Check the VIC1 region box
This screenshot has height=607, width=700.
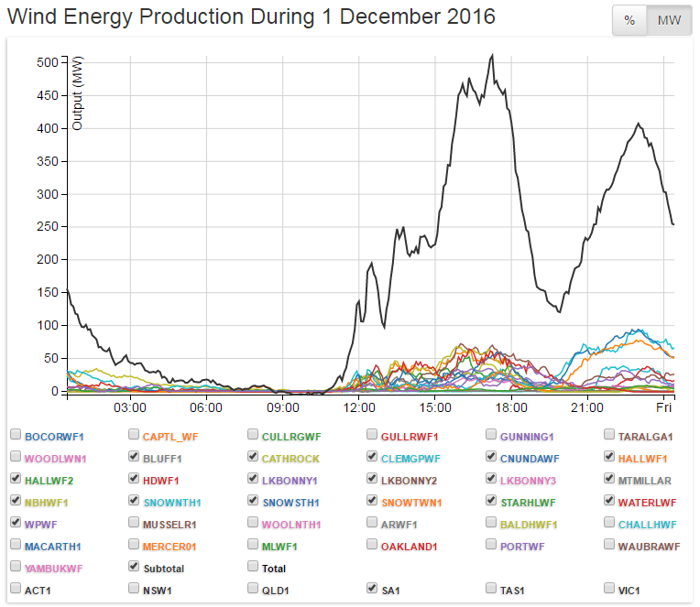click(611, 589)
